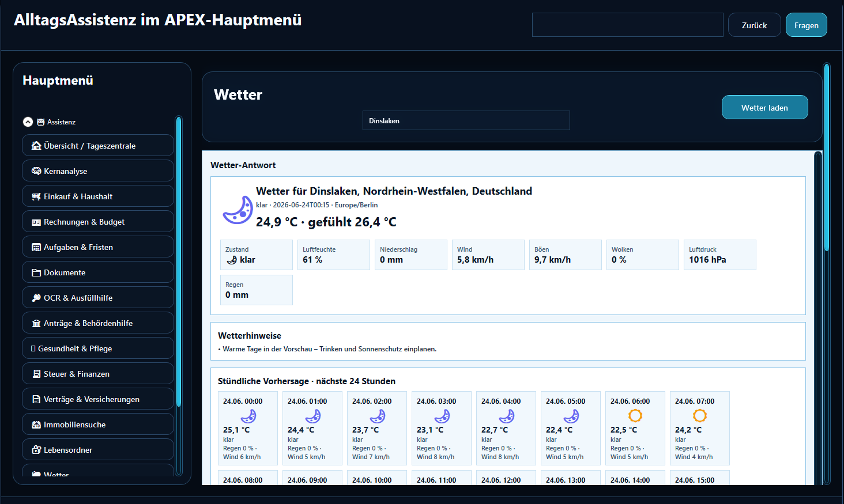Open the Dokumente menu entry
Image resolution: width=844 pixels, height=504 pixels.
coord(98,272)
